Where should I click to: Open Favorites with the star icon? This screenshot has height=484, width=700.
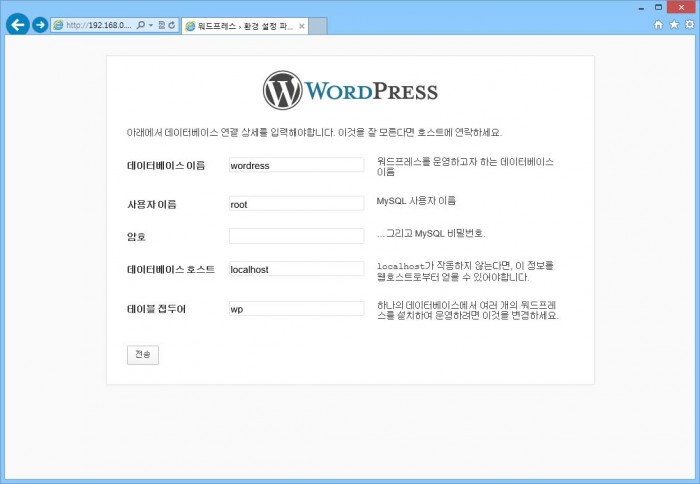pos(674,25)
